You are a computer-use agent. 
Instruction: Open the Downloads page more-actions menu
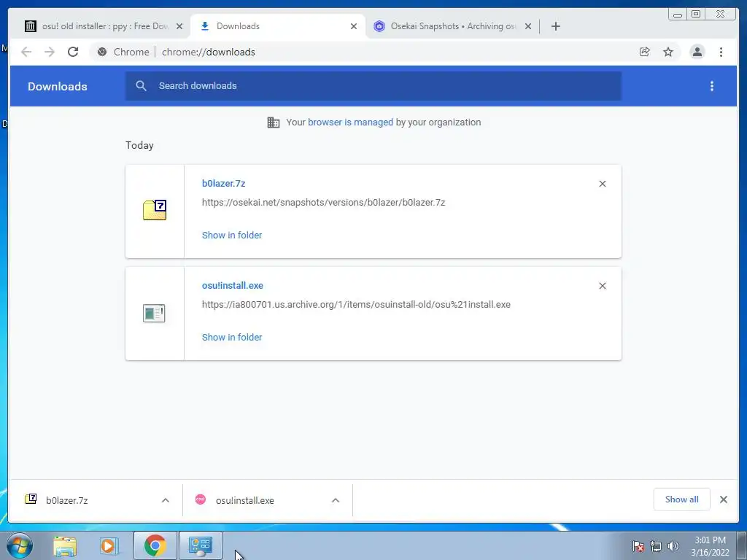point(712,86)
